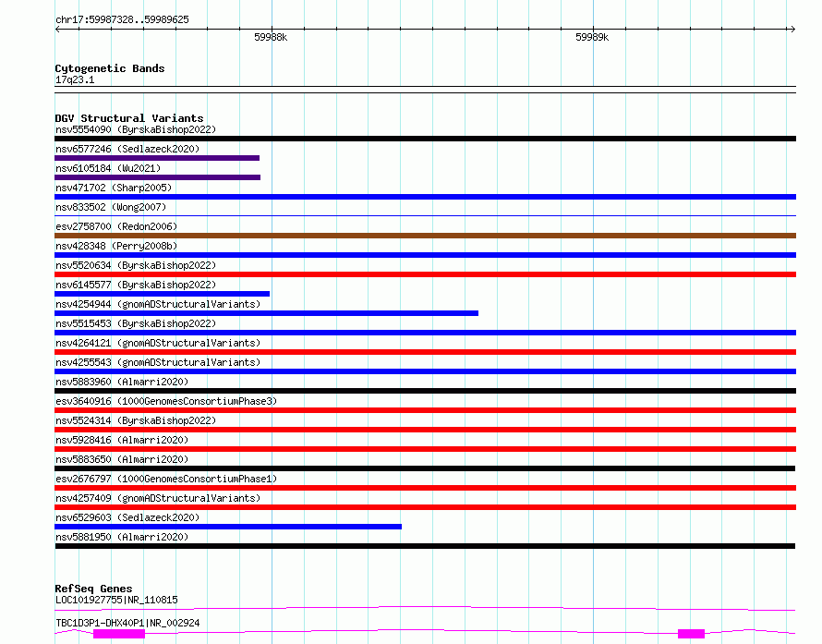
Task: Click the red bar under esv3640916
Action: [425, 410]
